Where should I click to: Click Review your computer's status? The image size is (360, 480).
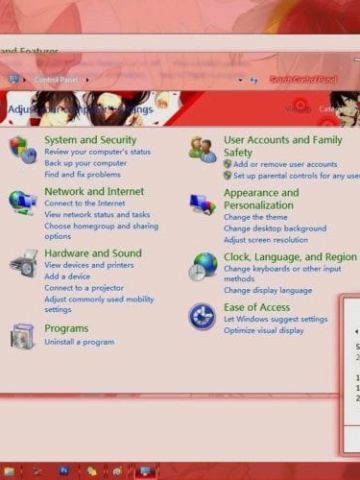[x=97, y=152]
